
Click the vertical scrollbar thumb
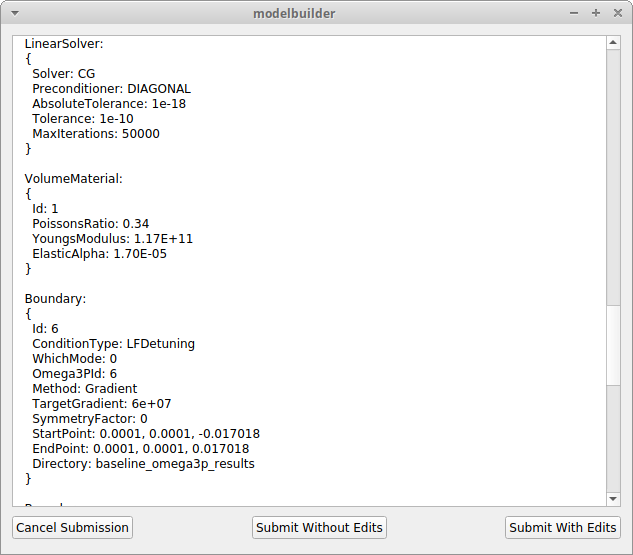click(x=613, y=345)
